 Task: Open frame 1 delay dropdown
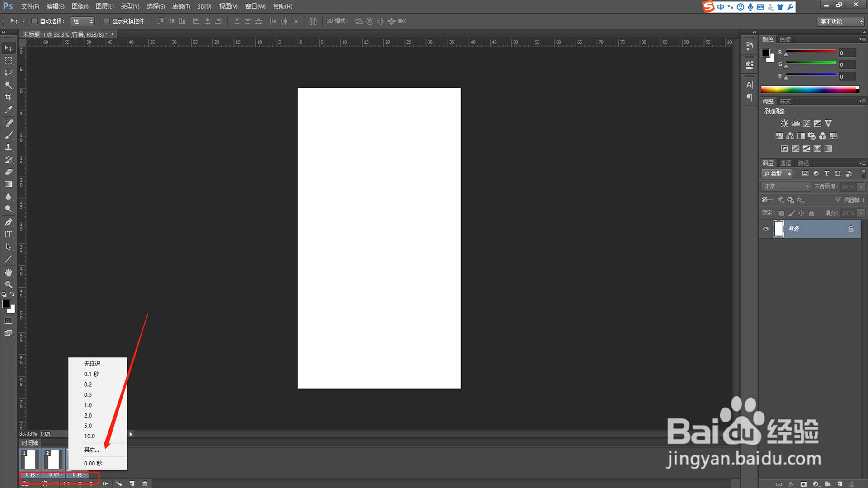click(x=32, y=475)
